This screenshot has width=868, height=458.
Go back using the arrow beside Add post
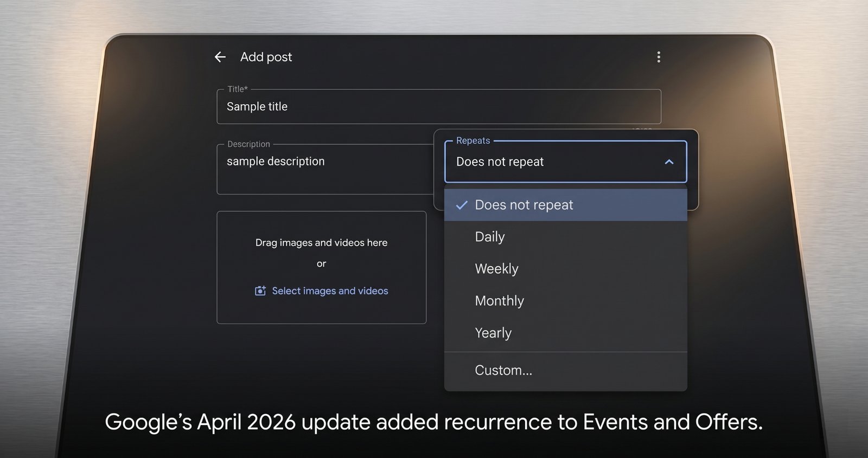click(220, 57)
